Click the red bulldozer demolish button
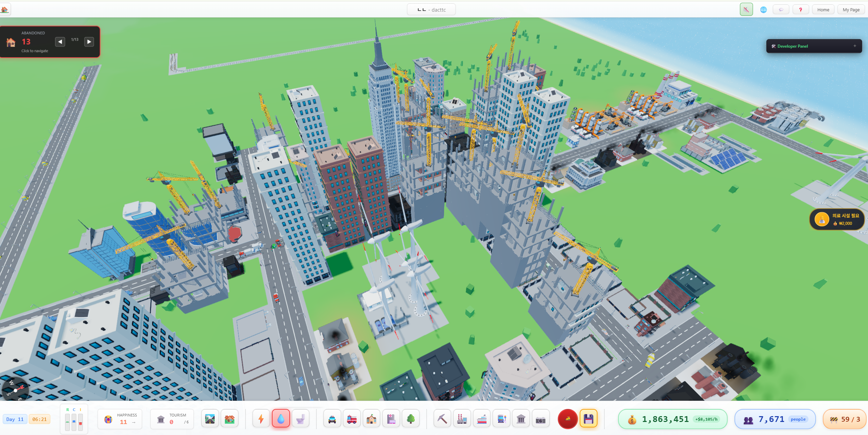This screenshot has width=868, height=435. click(x=567, y=419)
